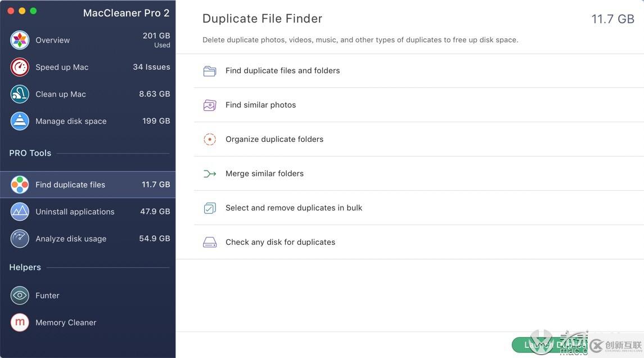
Task: Click the 8.63 GB value
Action: tap(155, 93)
